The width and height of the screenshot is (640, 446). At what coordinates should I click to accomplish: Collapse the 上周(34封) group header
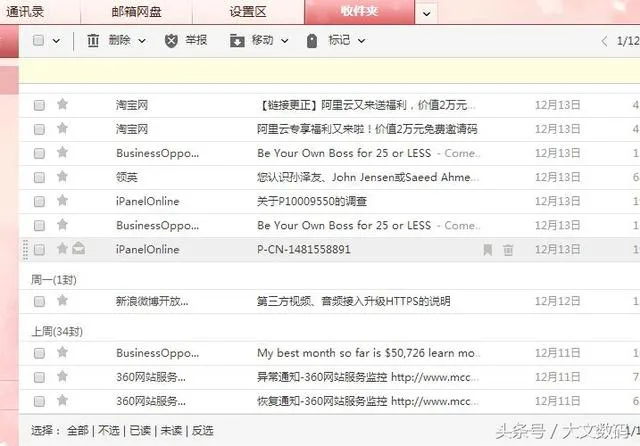(x=57, y=331)
